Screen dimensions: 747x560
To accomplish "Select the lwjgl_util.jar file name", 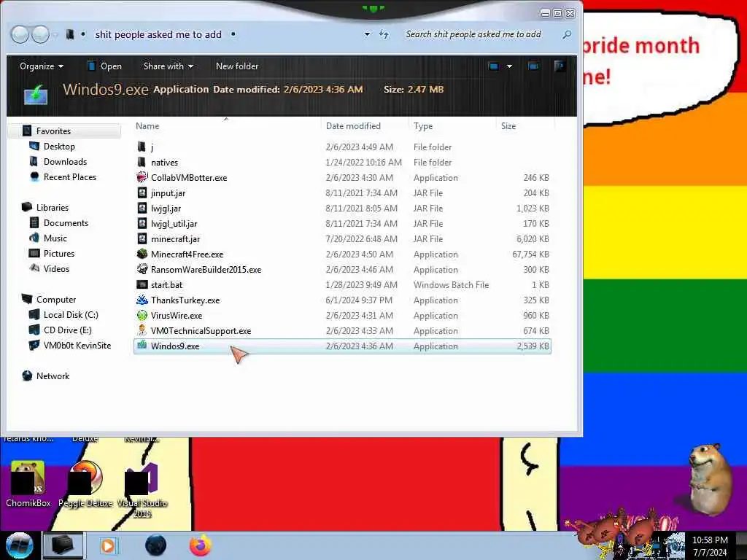I will 174,223.
